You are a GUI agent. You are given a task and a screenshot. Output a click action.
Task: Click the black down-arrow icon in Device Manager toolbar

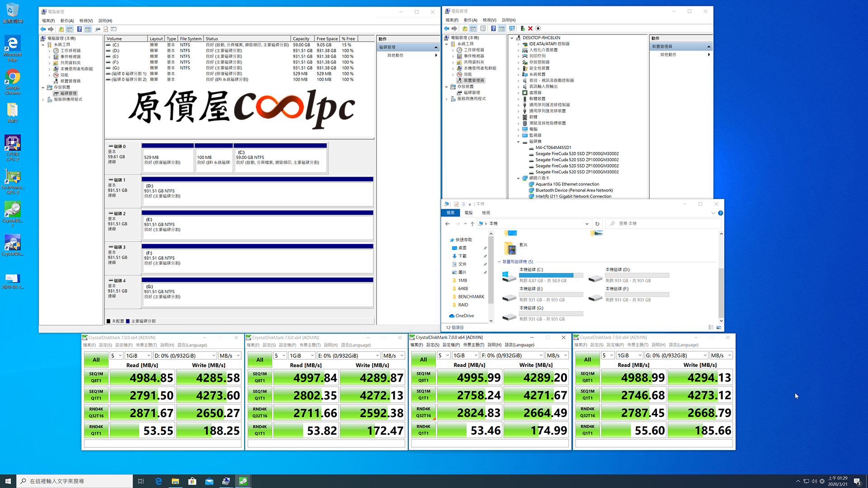pyautogui.click(x=538, y=28)
